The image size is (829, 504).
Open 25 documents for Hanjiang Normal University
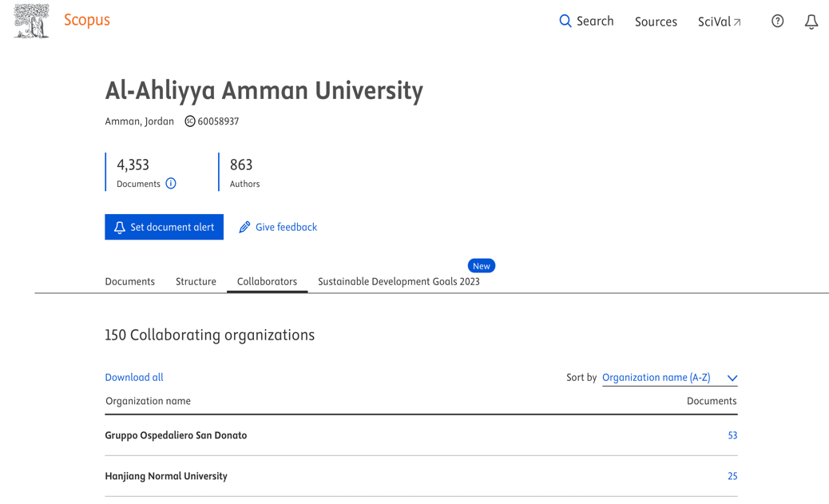[732, 476]
